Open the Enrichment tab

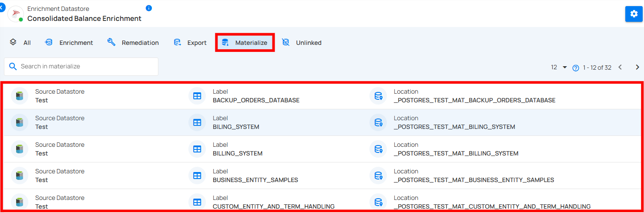[x=69, y=43]
